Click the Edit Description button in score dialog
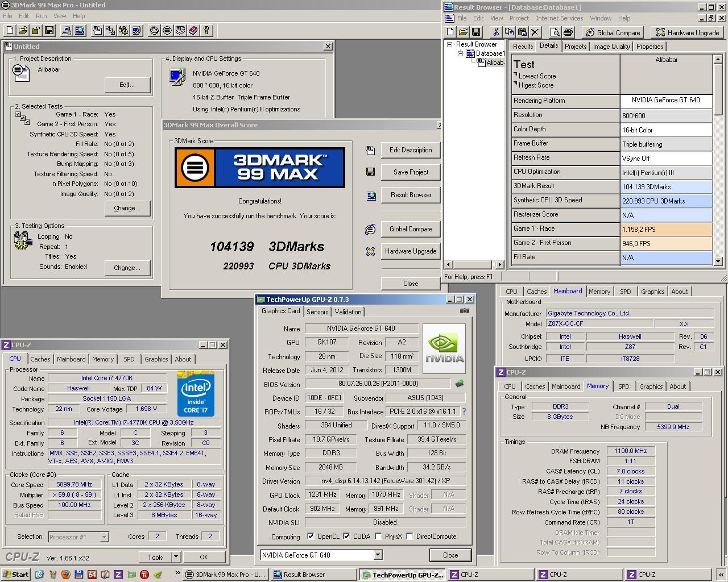The image size is (728, 582). (x=411, y=150)
